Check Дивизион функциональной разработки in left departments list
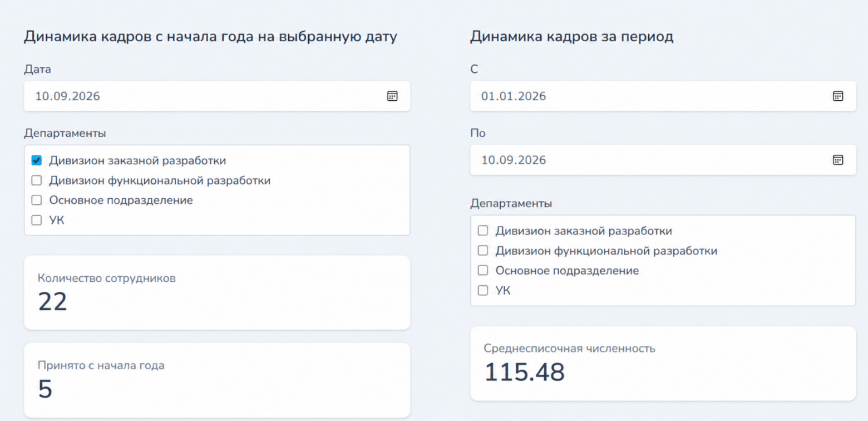 point(37,180)
